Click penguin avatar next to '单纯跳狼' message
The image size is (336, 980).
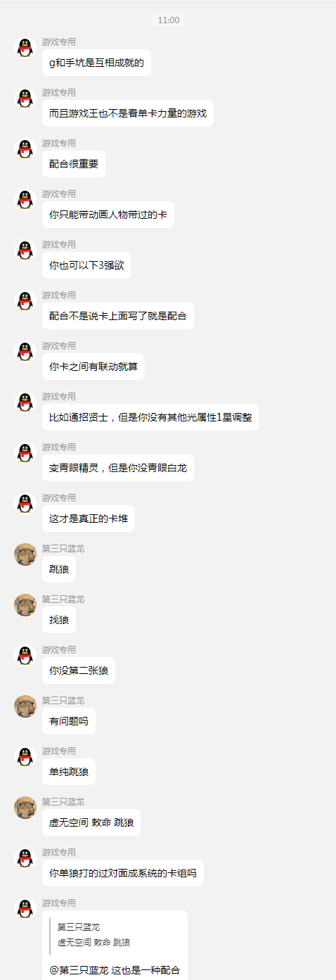pos(25,757)
